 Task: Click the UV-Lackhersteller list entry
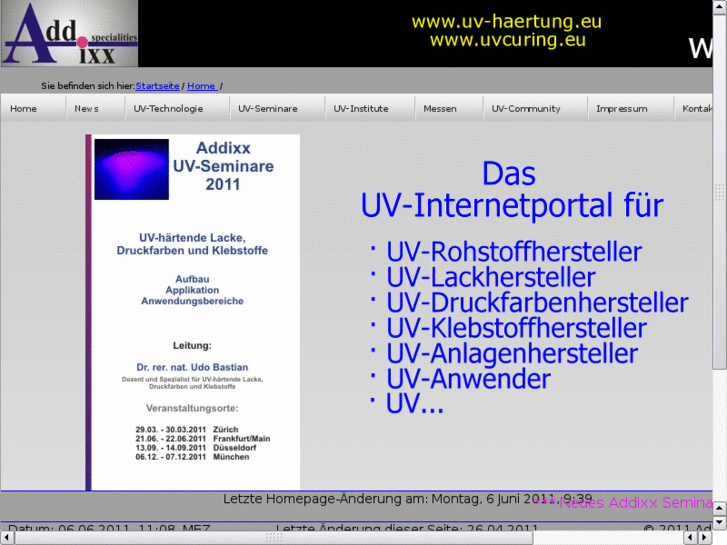[x=491, y=277]
